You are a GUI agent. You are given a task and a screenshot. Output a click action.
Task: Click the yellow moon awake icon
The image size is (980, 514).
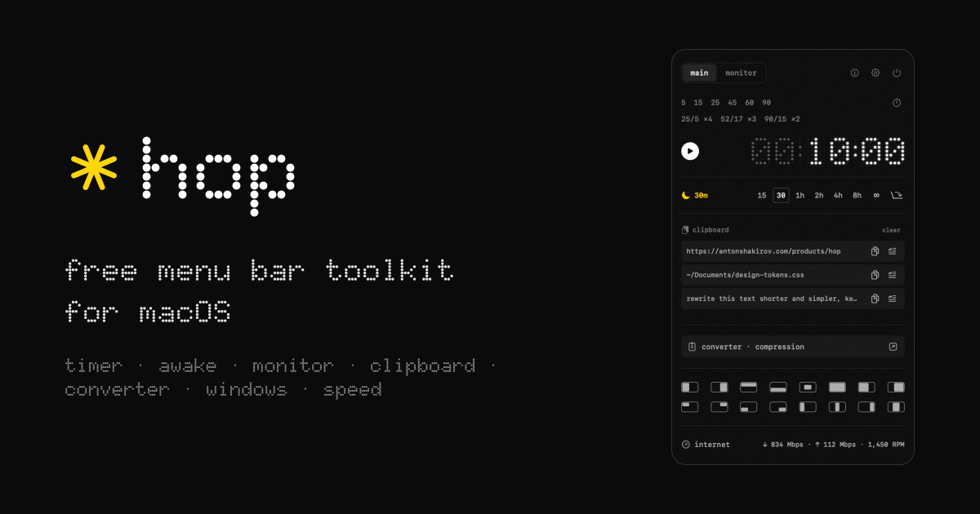(x=686, y=195)
